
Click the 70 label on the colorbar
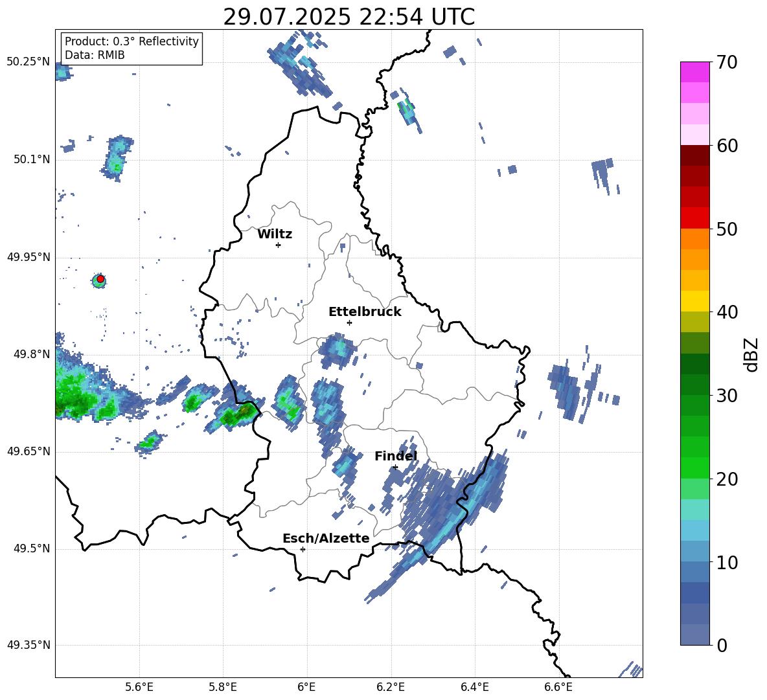click(727, 62)
